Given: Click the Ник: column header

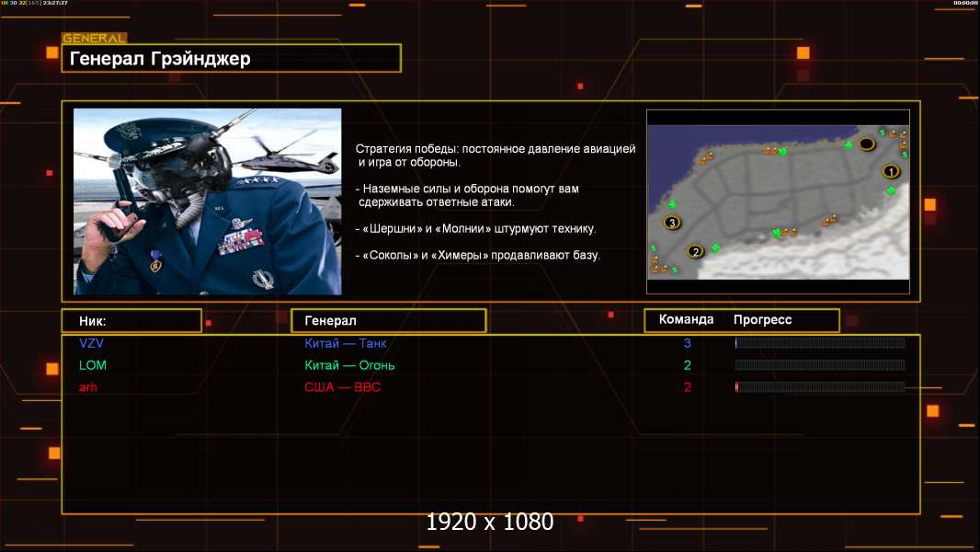Looking at the screenshot, I should (x=131, y=321).
